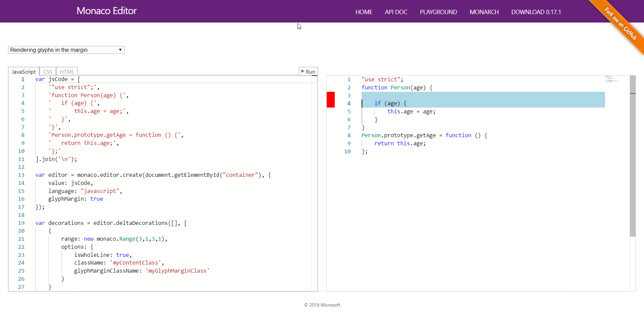
Task: Click 'var decorations' line in left editor
Action: point(111,223)
